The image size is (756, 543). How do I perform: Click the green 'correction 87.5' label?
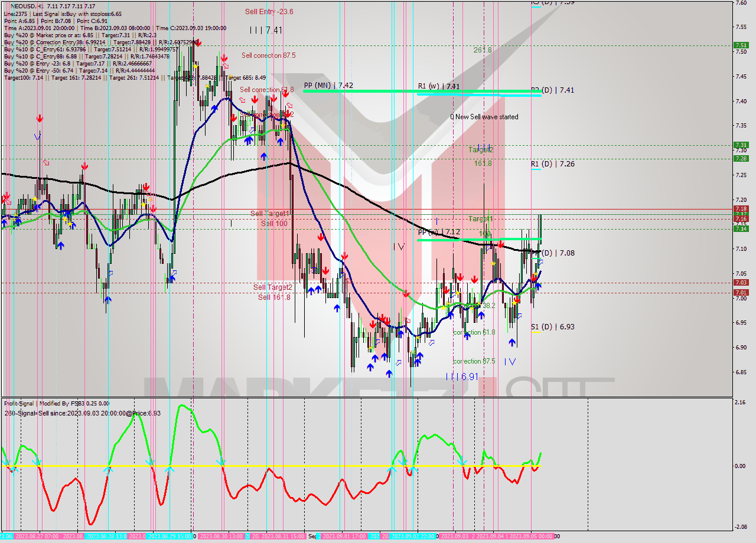pos(474,361)
